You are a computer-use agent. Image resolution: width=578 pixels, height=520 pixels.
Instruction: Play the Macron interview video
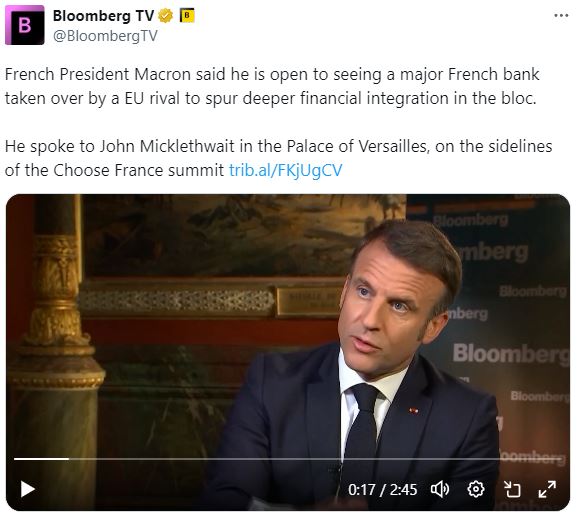click(28, 489)
